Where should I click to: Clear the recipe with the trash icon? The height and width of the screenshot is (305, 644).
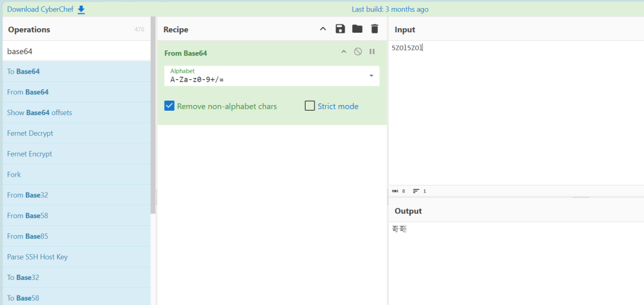(x=374, y=29)
